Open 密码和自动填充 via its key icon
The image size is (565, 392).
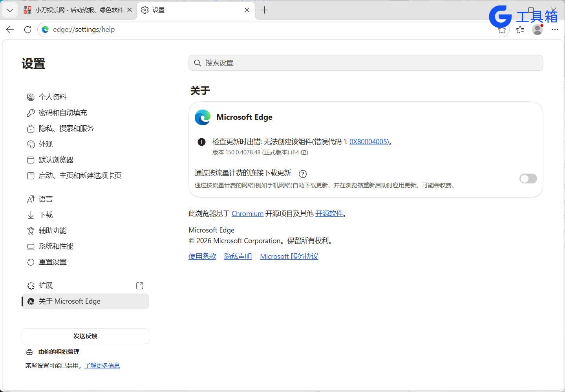point(31,113)
